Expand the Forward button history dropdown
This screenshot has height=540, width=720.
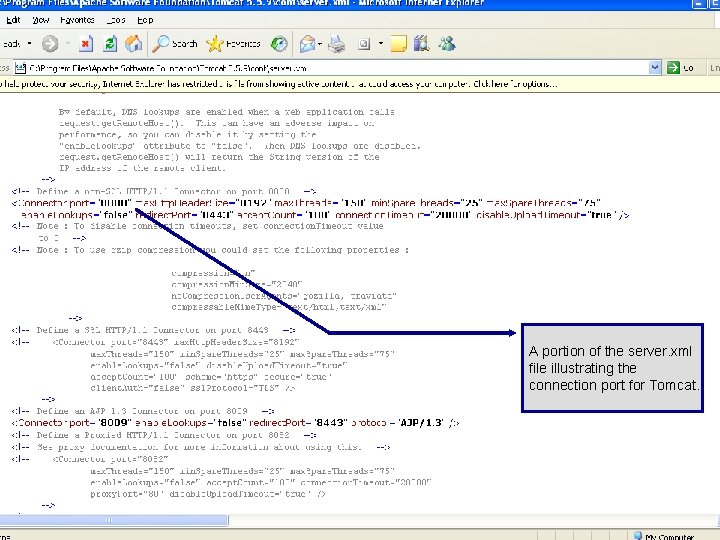[68, 44]
